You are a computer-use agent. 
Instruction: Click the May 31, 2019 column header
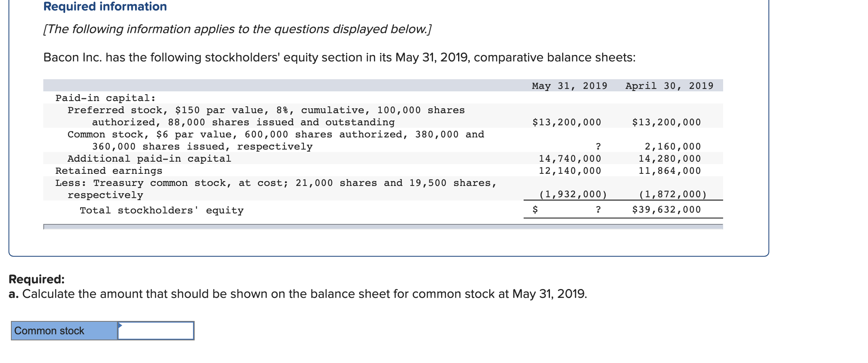[x=569, y=85]
